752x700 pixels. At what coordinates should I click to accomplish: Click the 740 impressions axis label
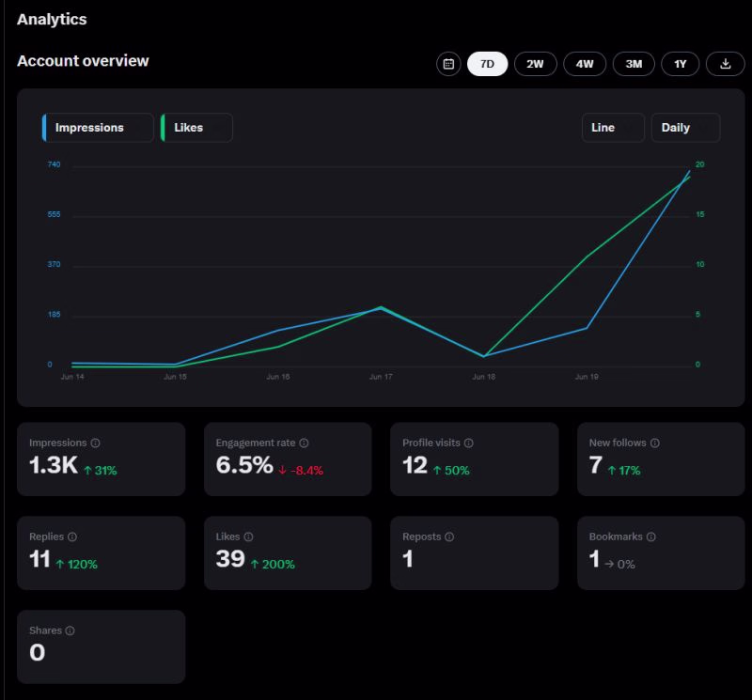(54, 164)
